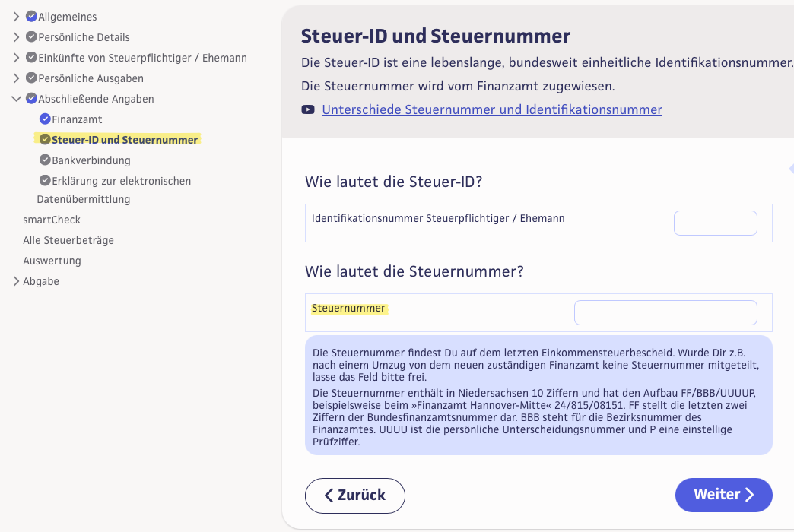Expand the Persönliche Details tree node

tap(17, 37)
